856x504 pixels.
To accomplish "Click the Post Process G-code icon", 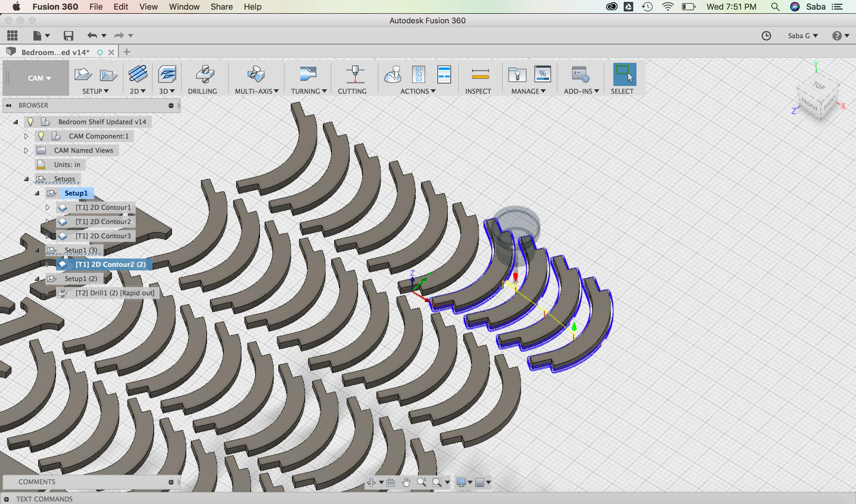I will [x=419, y=74].
